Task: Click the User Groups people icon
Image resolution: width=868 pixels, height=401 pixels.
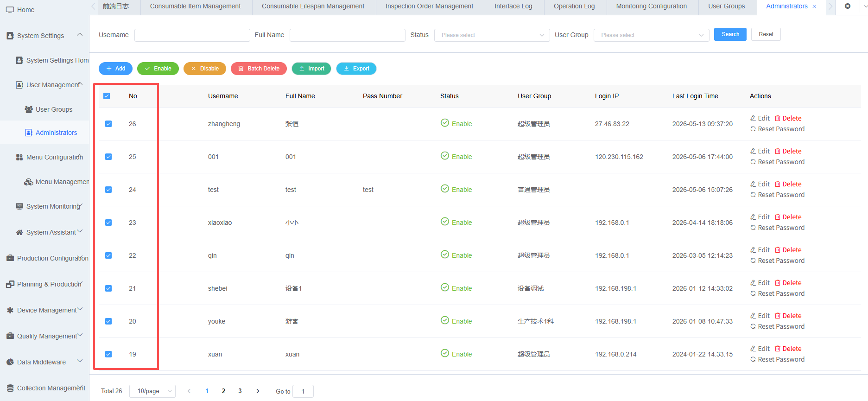Action: [29, 109]
